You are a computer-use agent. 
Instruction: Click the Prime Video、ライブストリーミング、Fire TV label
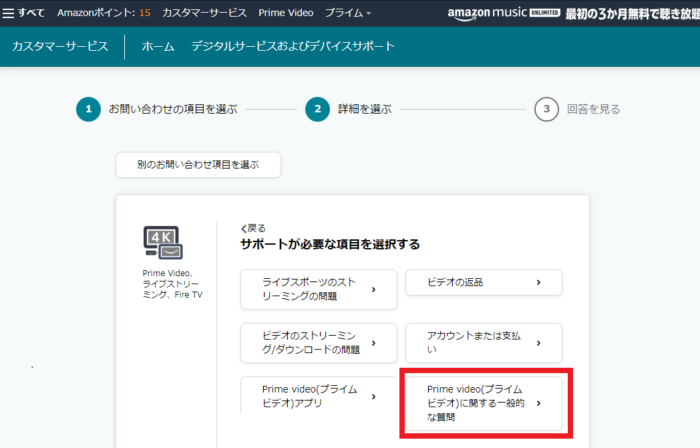click(172, 284)
